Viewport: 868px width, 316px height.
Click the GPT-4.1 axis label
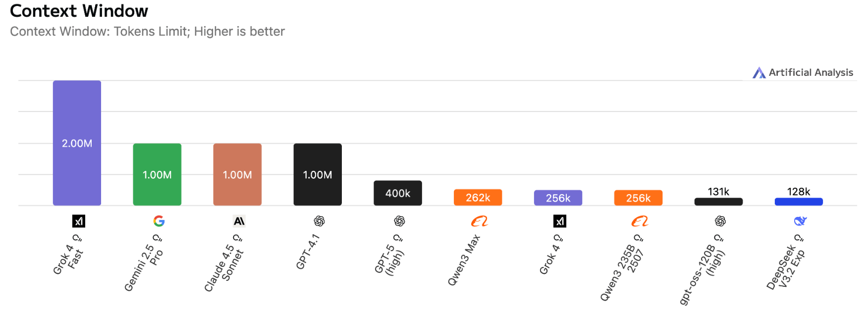pos(308,252)
